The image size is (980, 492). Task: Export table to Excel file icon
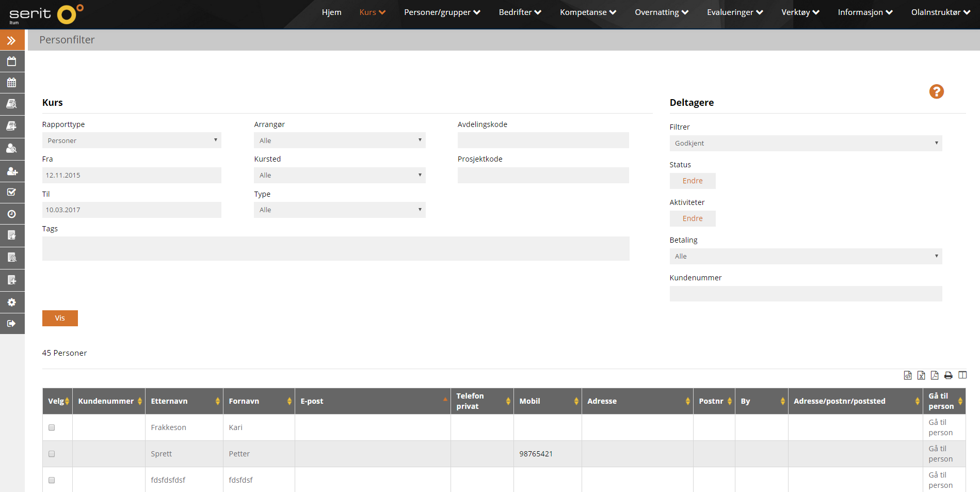921,375
